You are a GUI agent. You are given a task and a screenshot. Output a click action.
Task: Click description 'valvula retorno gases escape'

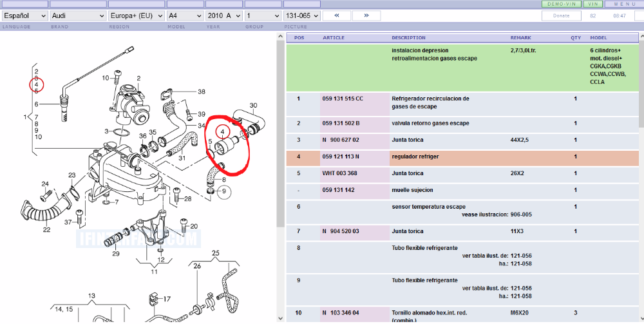[430, 123]
